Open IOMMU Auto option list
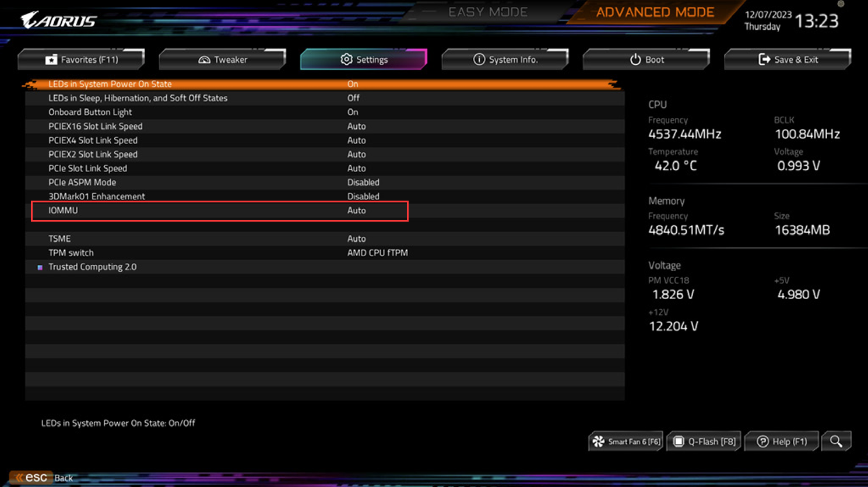Screen dimensions: 868x487 pos(356,211)
